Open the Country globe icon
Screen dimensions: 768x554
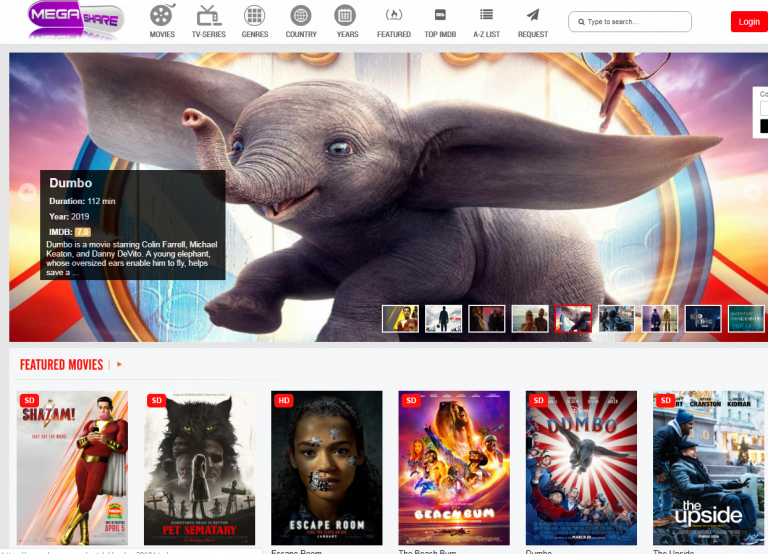(301, 16)
